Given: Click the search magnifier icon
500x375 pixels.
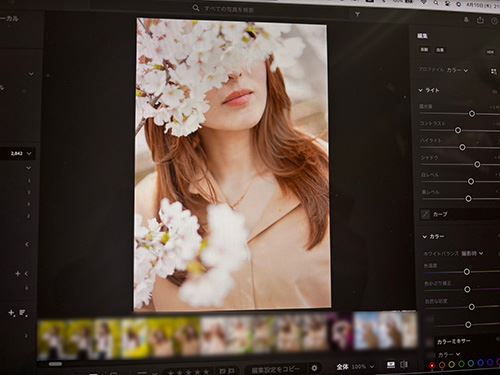Looking at the screenshot, I should point(196,8).
